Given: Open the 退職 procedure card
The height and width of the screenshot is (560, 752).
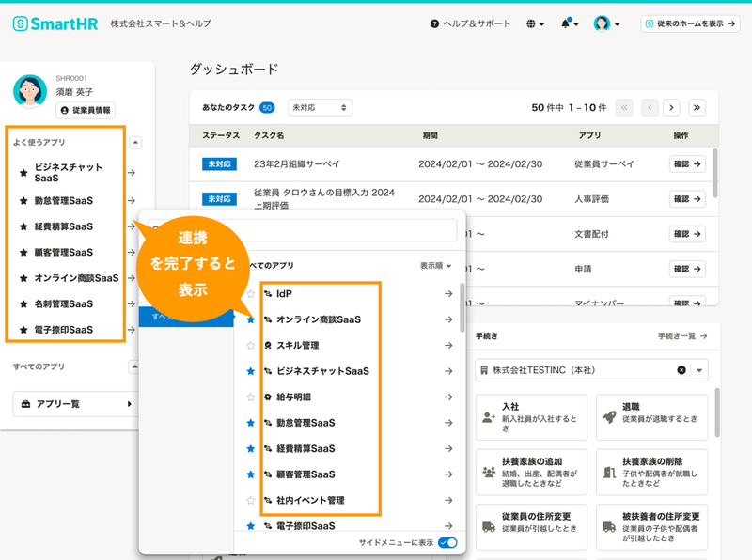Looking at the screenshot, I should tap(651, 417).
